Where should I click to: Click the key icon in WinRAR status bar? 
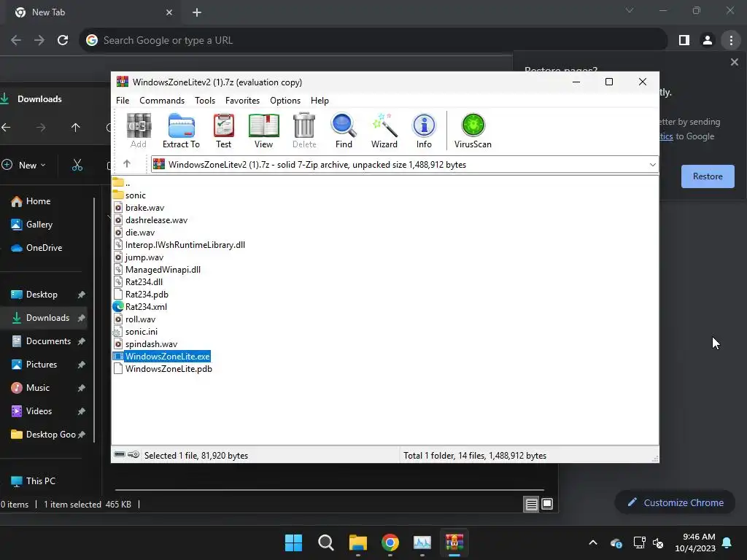(134, 455)
